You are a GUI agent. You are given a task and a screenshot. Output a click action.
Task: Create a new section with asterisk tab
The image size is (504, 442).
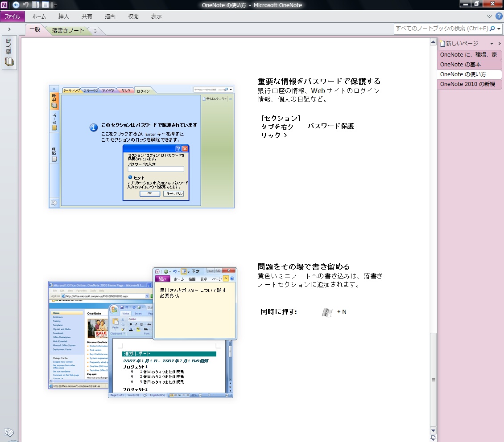pyautogui.click(x=95, y=31)
